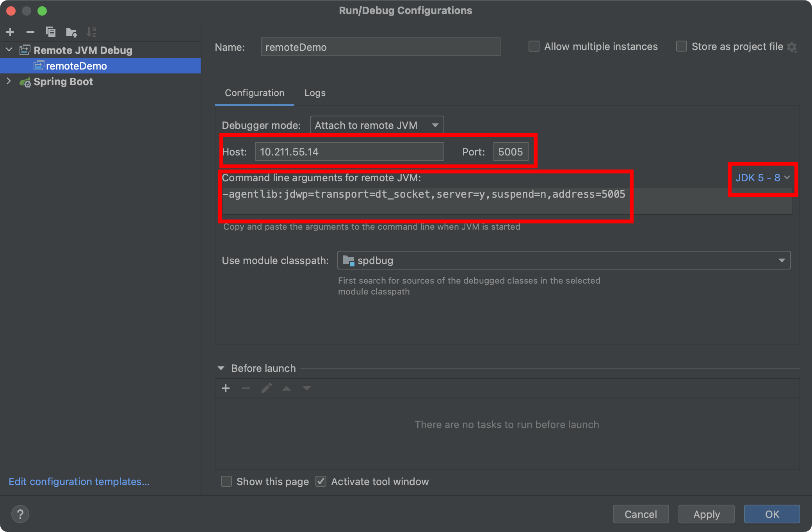Open help with the question mark icon
812x532 pixels.
(x=20, y=514)
